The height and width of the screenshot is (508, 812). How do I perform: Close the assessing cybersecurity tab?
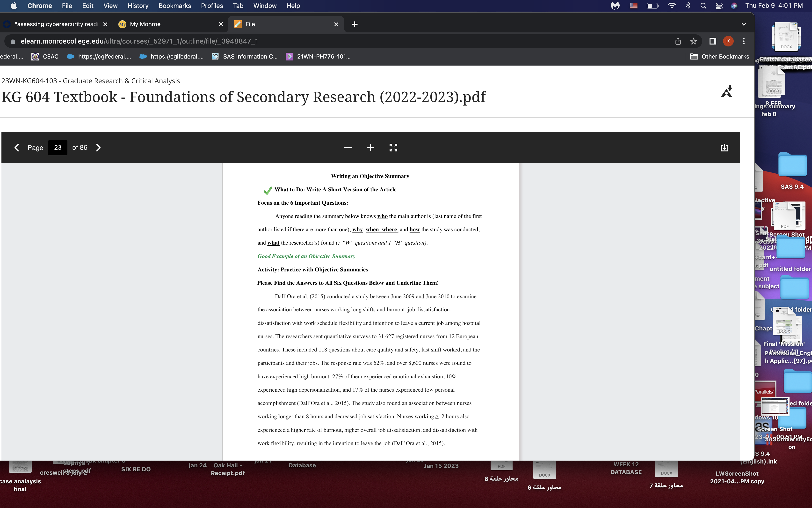pyautogui.click(x=105, y=24)
